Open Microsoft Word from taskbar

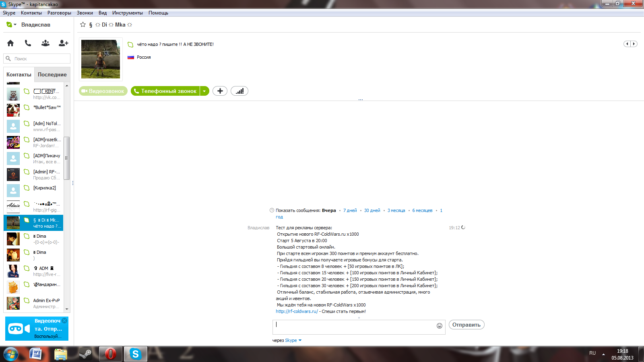(x=36, y=354)
